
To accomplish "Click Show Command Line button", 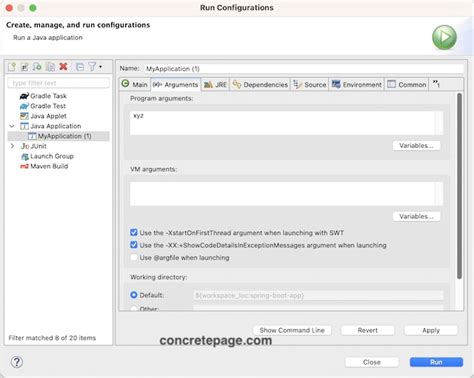I will tap(292, 330).
